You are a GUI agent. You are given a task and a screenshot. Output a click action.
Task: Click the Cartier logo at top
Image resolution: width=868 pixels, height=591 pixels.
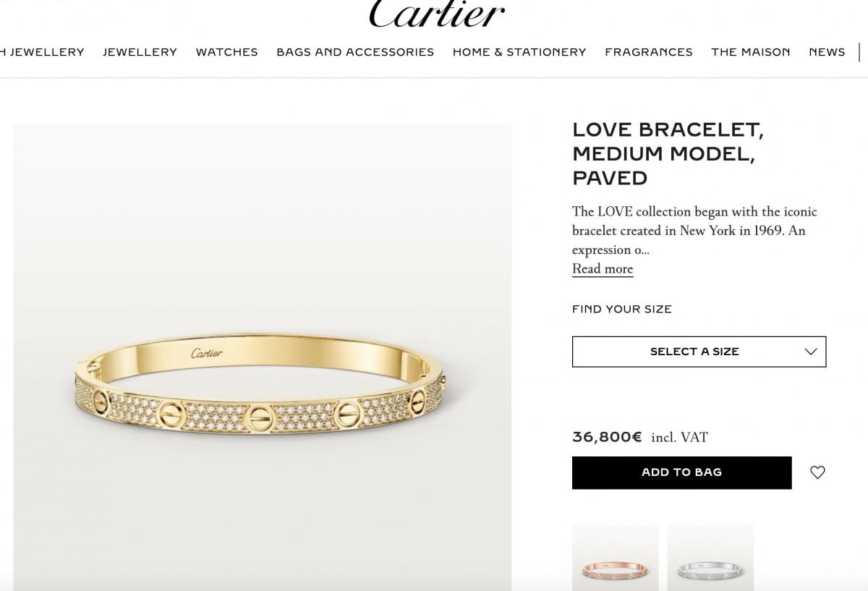[x=436, y=14]
